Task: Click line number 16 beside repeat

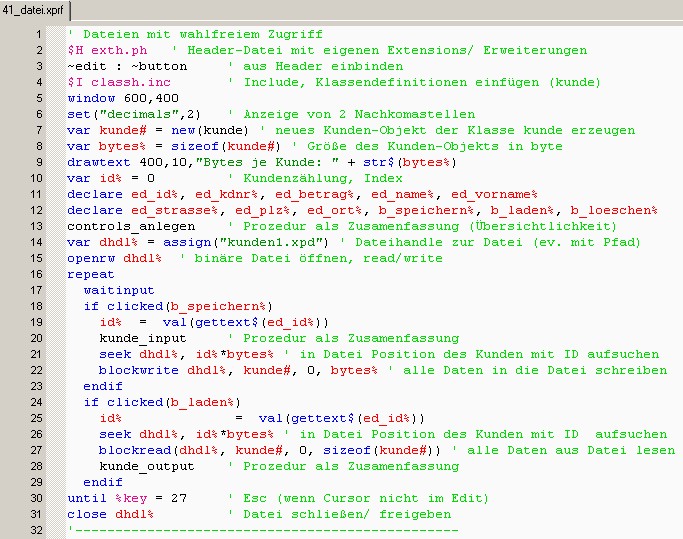Action: (34, 274)
